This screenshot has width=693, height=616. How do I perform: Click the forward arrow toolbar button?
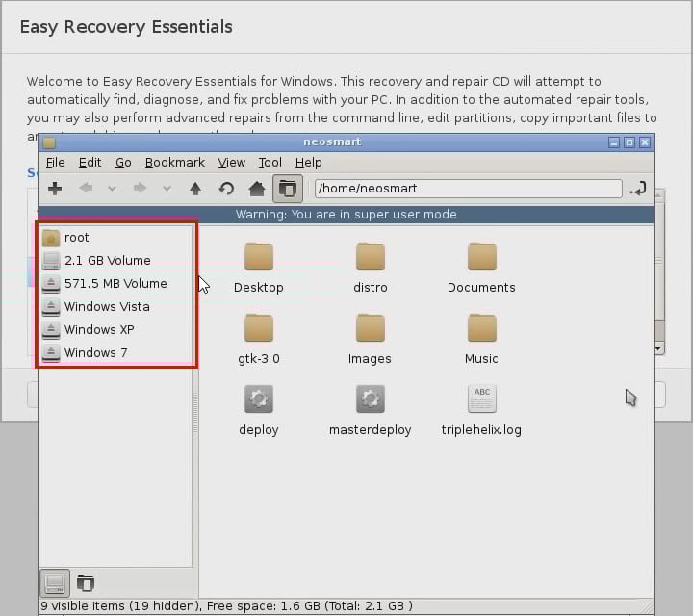click(x=141, y=189)
